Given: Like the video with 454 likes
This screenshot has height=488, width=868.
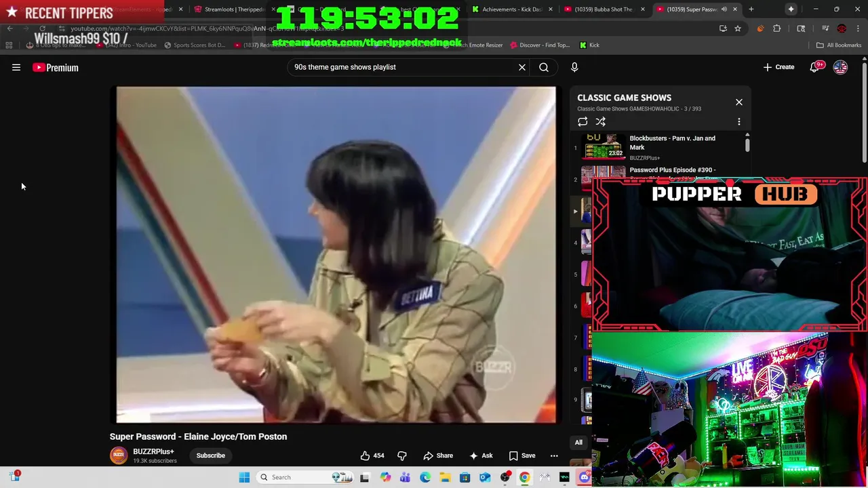Looking at the screenshot, I should coord(372,455).
